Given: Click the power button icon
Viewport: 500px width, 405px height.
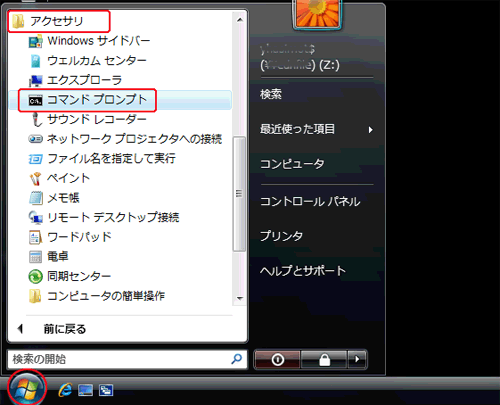Looking at the screenshot, I should [x=277, y=359].
